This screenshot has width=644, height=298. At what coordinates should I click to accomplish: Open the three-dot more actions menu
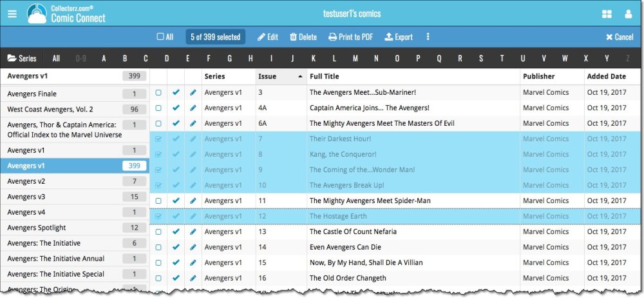pyautogui.click(x=428, y=37)
